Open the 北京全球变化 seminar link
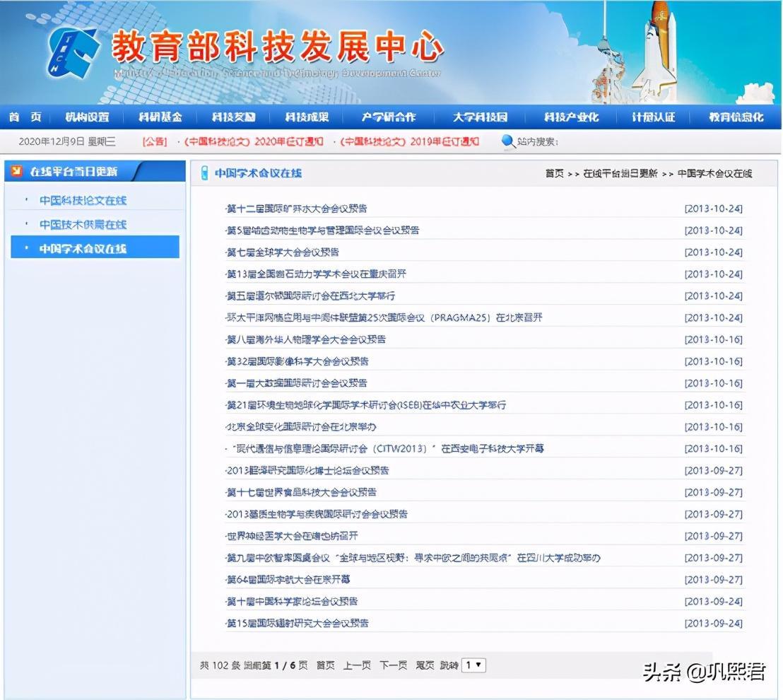783x700 pixels. pos(301,426)
